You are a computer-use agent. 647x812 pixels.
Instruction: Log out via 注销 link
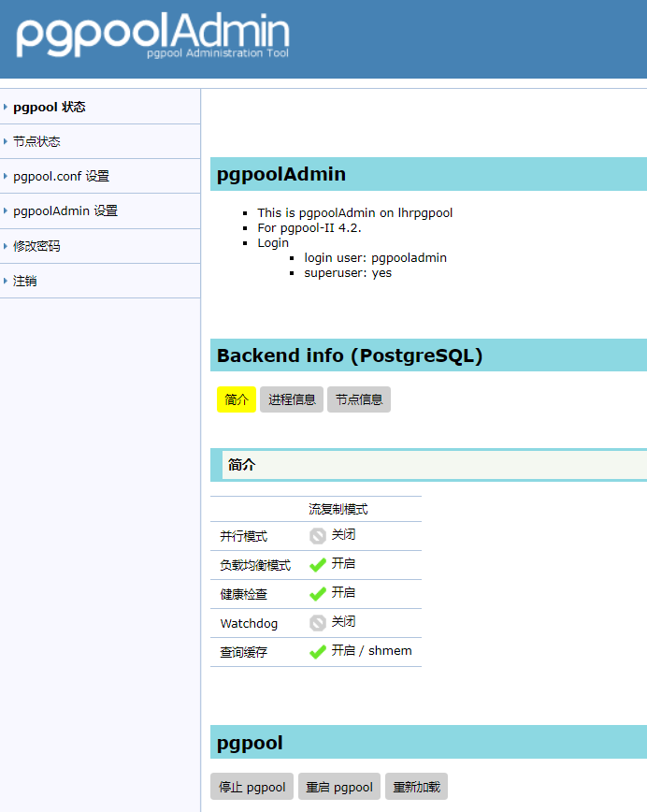pyautogui.click(x=25, y=282)
